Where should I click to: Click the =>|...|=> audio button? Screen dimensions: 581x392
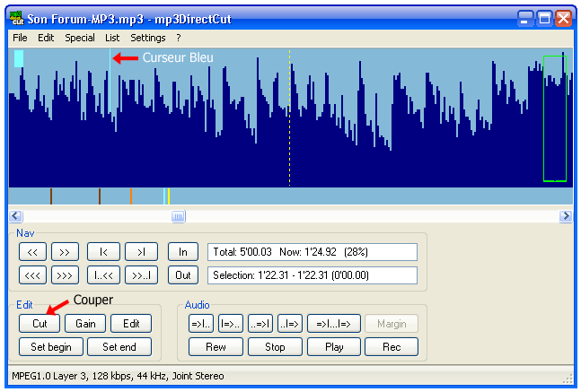tap(333, 324)
